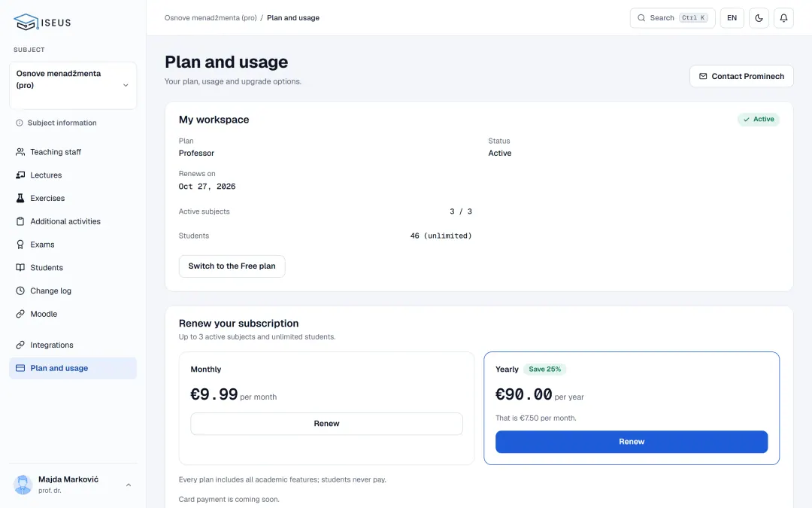Select the Monthly plan card
Image resolution: width=812 pixels, height=508 pixels.
tap(326, 408)
